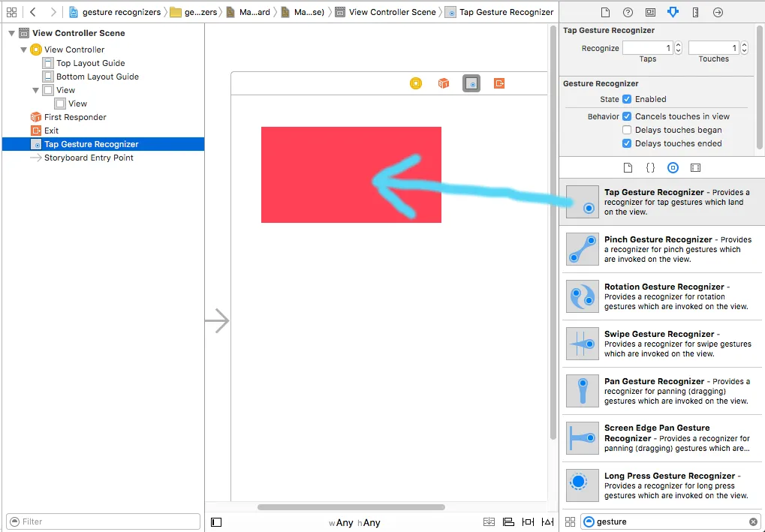Open Resolve Auto Layout Issues menu

click(548, 522)
